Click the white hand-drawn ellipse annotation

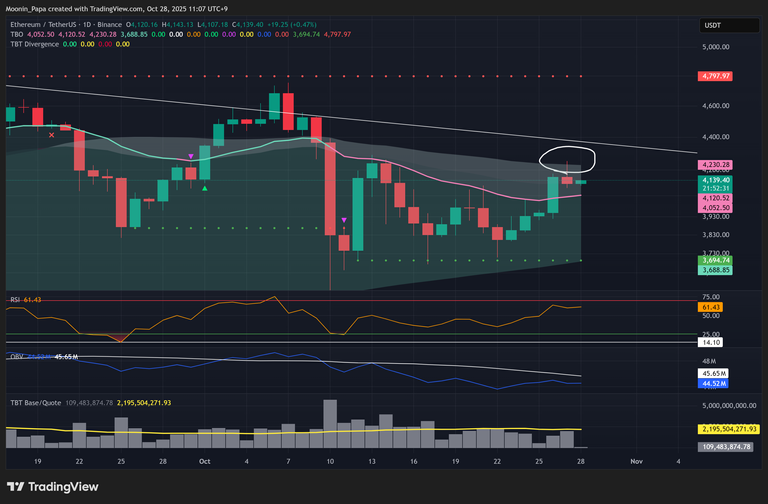pyautogui.click(x=566, y=158)
